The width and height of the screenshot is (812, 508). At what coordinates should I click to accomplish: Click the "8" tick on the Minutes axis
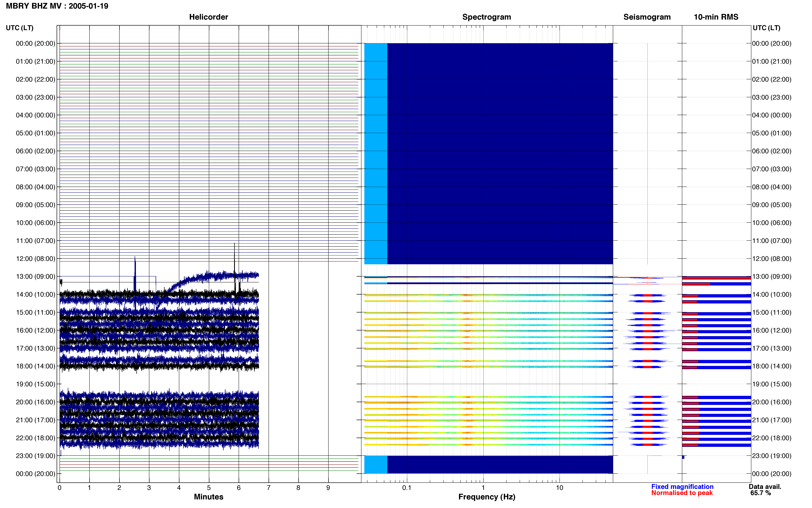point(298,487)
